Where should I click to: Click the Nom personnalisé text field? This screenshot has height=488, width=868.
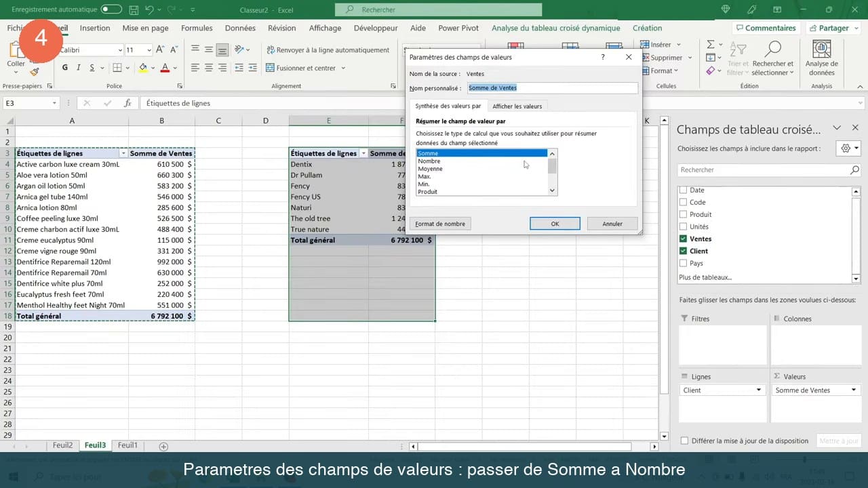tap(552, 88)
